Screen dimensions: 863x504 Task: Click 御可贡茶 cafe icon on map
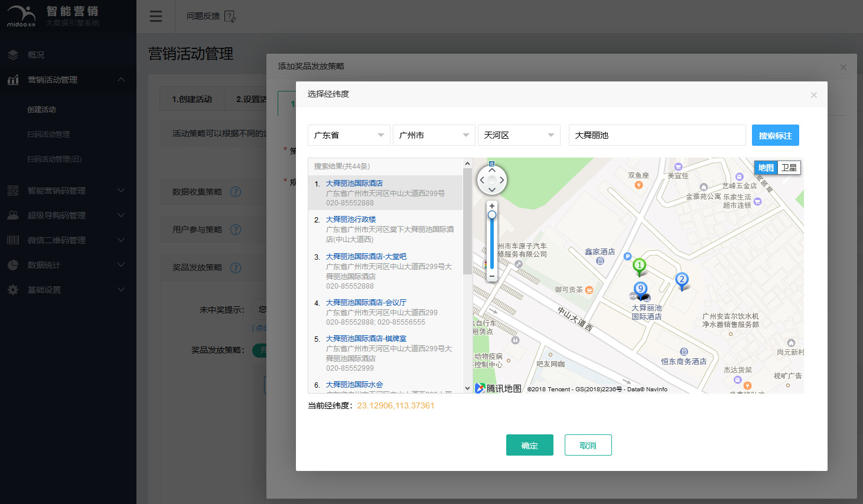click(x=589, y=290)
